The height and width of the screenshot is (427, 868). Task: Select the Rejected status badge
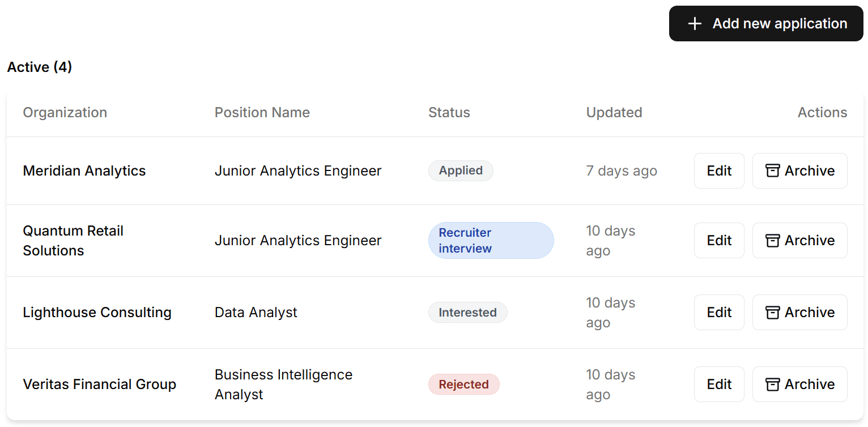coord(463,384)
